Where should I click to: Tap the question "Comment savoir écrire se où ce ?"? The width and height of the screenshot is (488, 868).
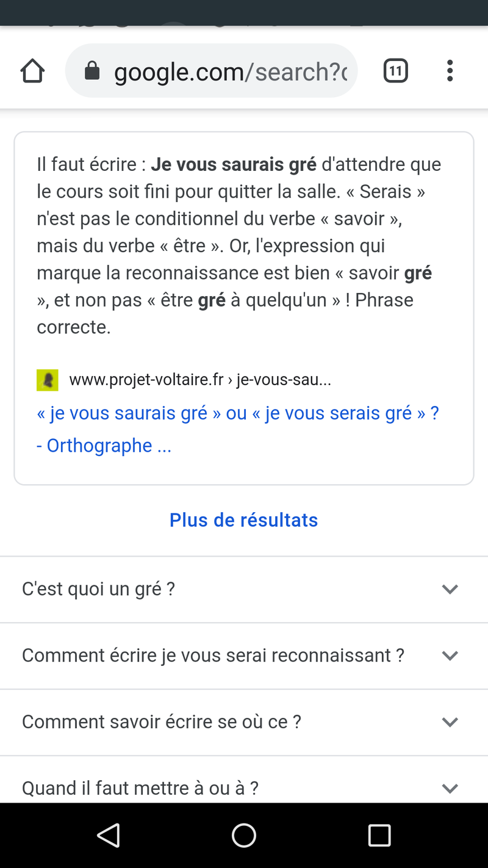162,722
